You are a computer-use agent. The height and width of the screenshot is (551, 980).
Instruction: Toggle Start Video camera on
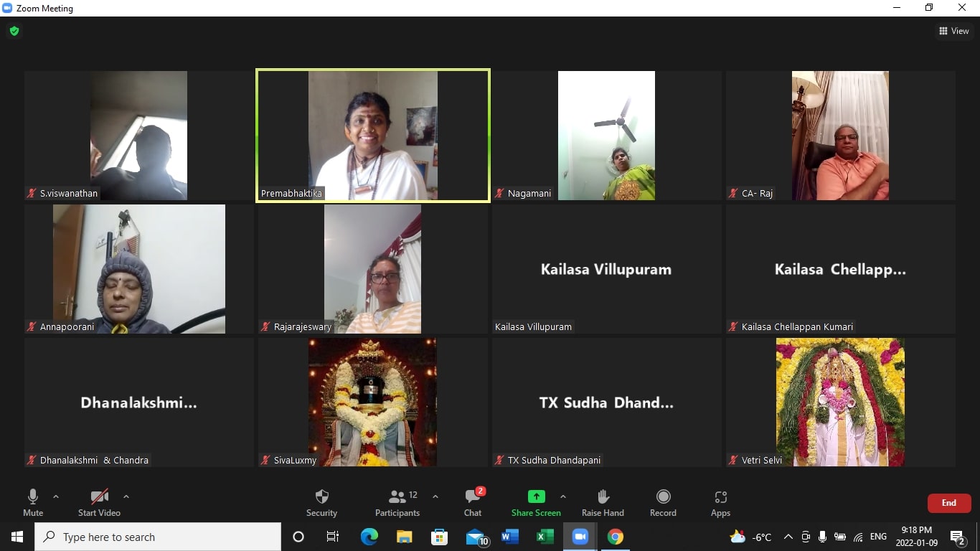(x=99, y=502)
